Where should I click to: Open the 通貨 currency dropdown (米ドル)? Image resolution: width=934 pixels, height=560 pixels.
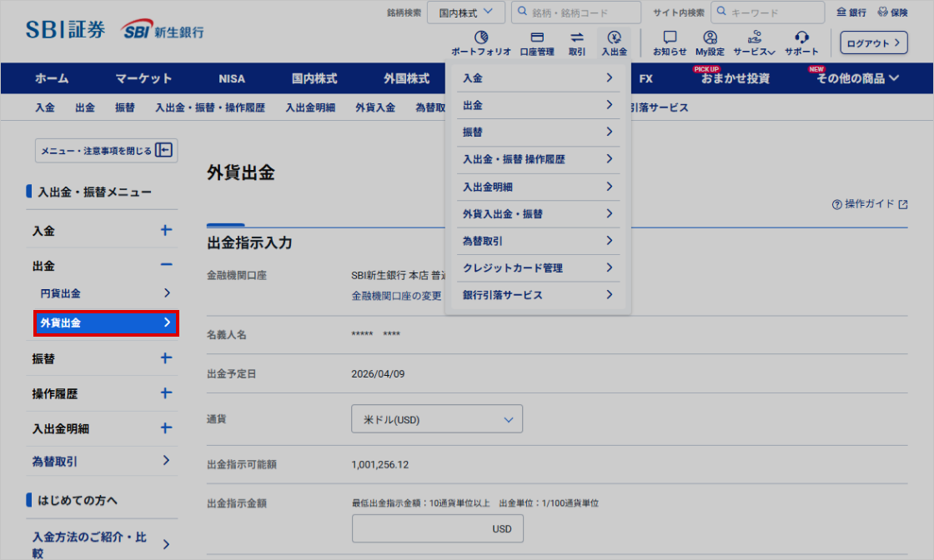437,419
